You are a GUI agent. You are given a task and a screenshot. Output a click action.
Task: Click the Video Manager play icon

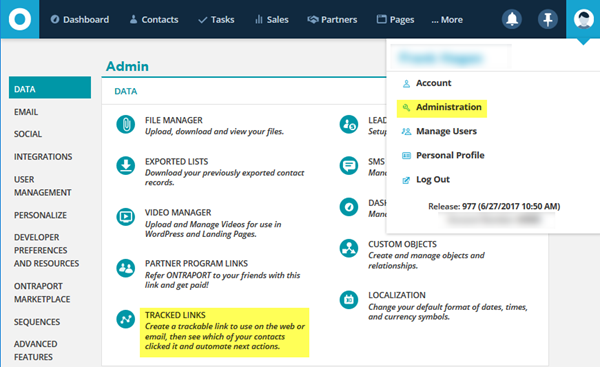126,217
